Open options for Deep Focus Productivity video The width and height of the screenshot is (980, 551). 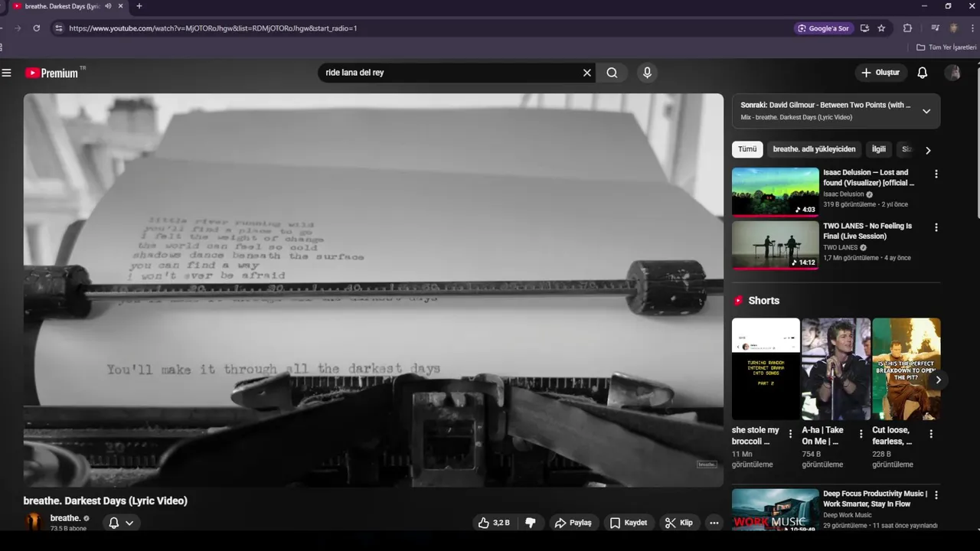[936, 495]
